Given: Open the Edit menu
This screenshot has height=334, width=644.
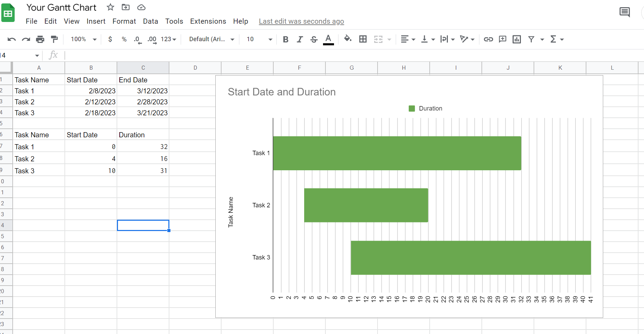Looking at the screenshot, I should click(50, 21).
